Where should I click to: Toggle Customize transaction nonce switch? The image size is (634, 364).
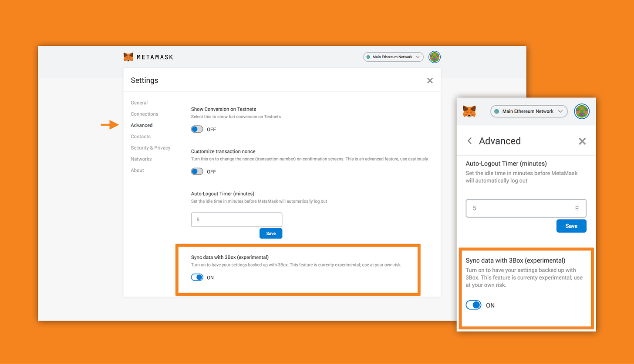click(197, 171)
